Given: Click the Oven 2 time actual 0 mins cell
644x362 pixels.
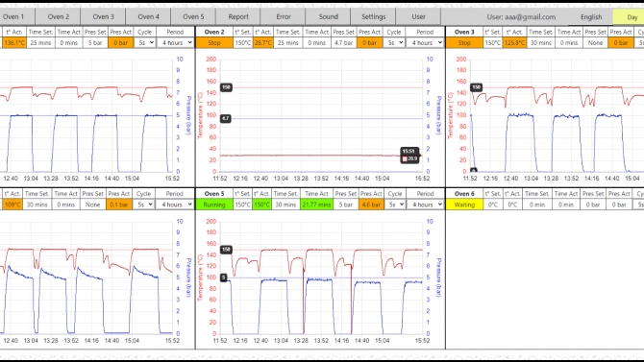Looking at the screenshot, I should click(316, 42).
